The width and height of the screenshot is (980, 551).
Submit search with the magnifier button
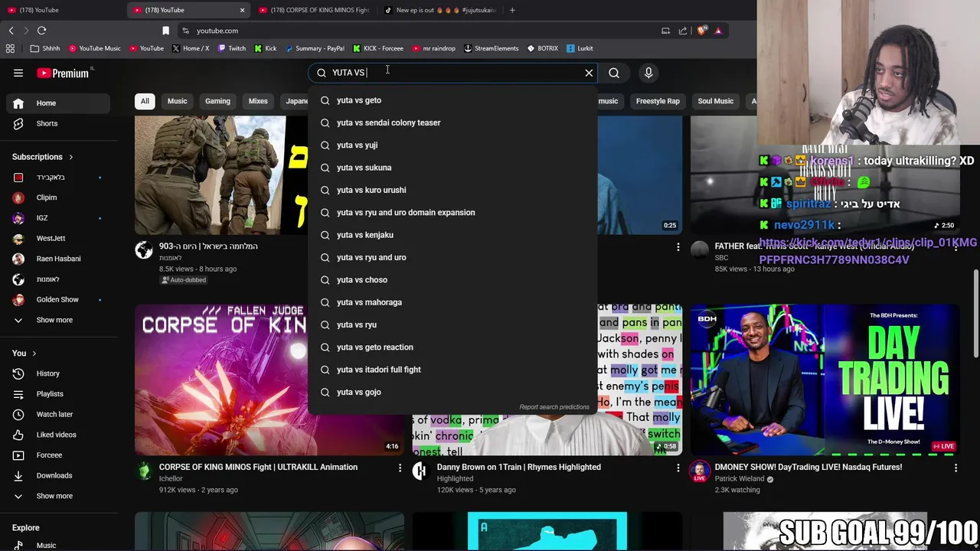point(614,73)
